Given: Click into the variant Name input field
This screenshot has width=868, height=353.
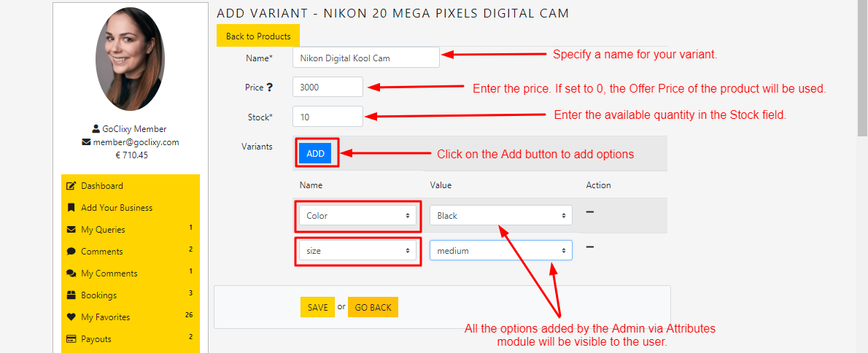Looking at the screenshot, I should tap(365, 58).
